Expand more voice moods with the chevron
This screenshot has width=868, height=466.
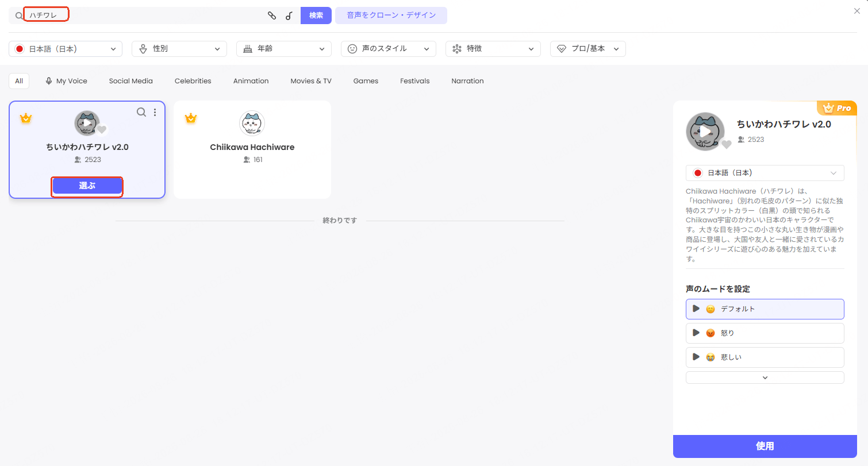[x=765, y=378]
